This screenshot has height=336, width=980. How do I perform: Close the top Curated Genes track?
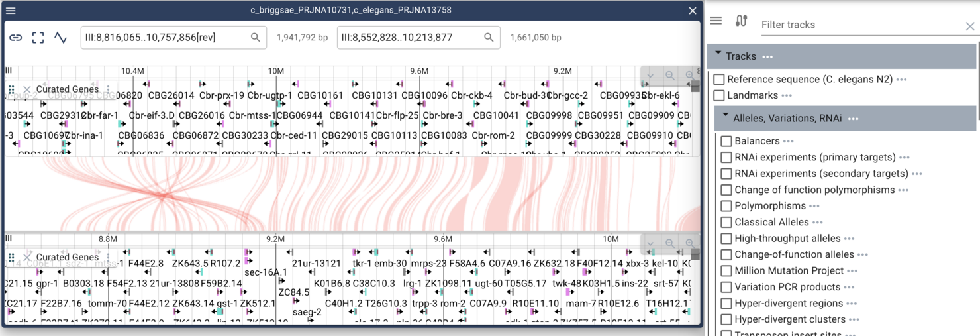click(x=27, y=89)
